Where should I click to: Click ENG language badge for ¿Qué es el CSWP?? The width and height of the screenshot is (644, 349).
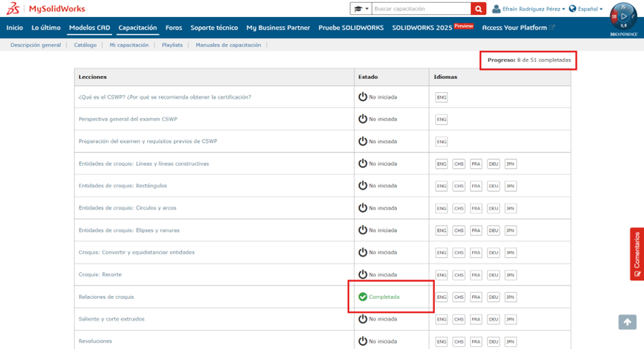(x=442, y=97)
